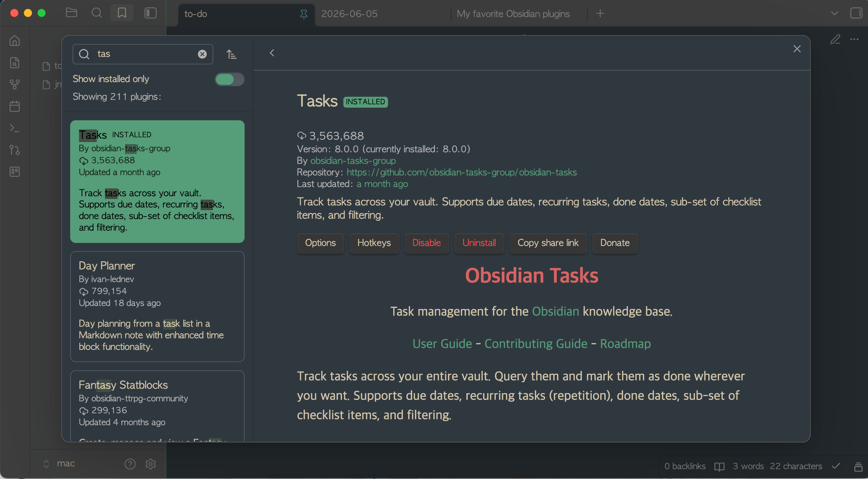
Task: Toggle reading view book icon
Action: click(x=719, y=466)
